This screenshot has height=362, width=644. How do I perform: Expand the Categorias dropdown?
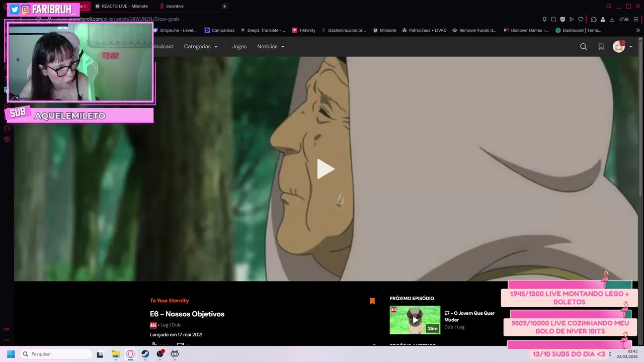point(201,47)
